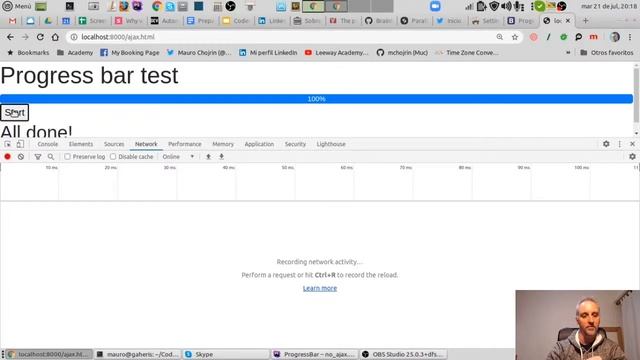Close the DevTools panel
The image size is (640, 360).
click(632, 144)
